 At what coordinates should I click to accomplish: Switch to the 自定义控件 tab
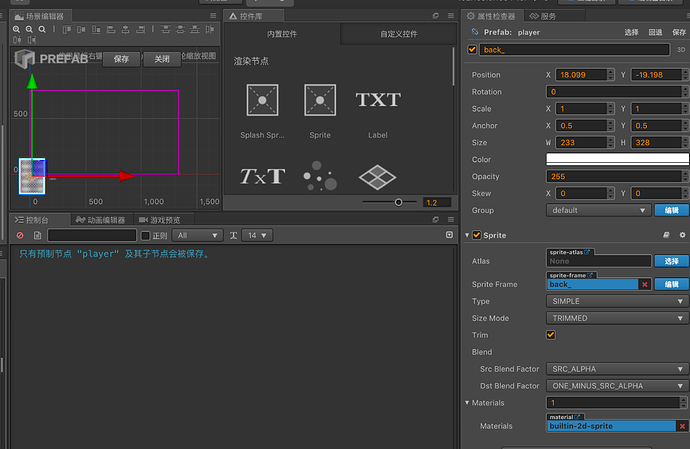coord(399,34)
